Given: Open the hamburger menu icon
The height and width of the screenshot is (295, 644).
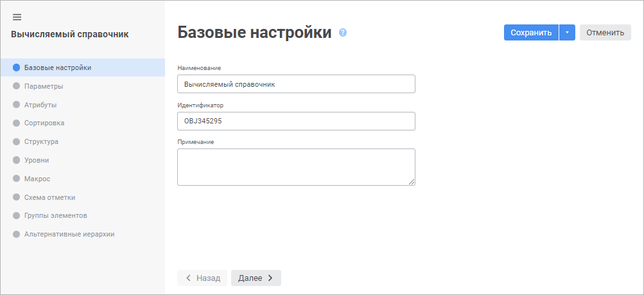Looking at the screenshot, I should (x=17, y=17).
